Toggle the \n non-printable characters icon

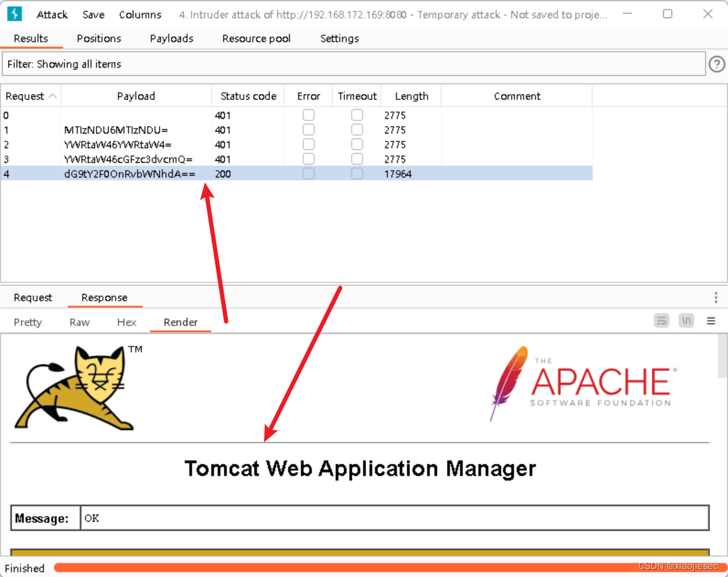[685, 320]
